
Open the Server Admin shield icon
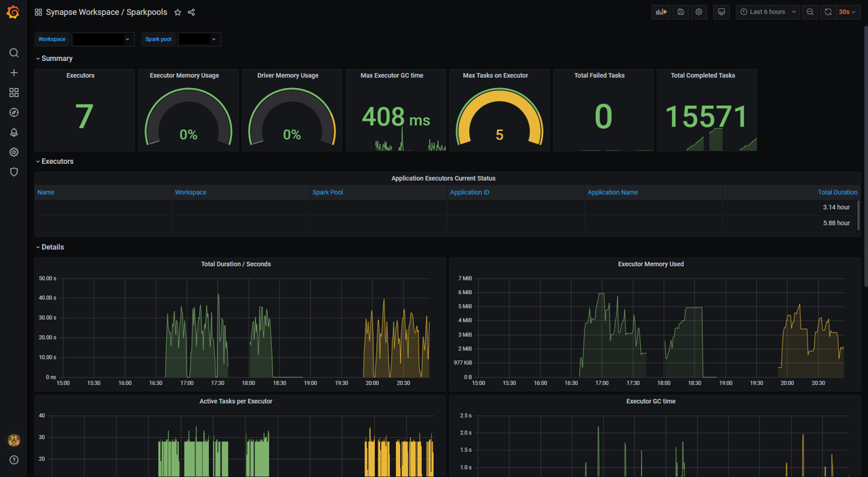coord(14,172)
